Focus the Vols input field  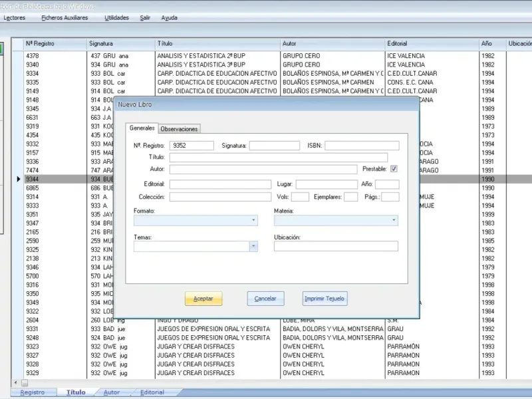click(x=301, y=197)
